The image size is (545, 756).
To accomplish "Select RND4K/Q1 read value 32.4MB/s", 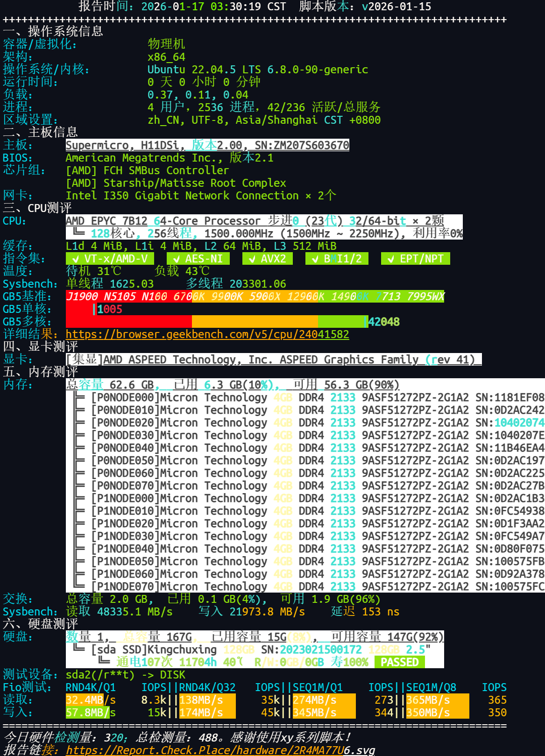I will coord(91,700).
